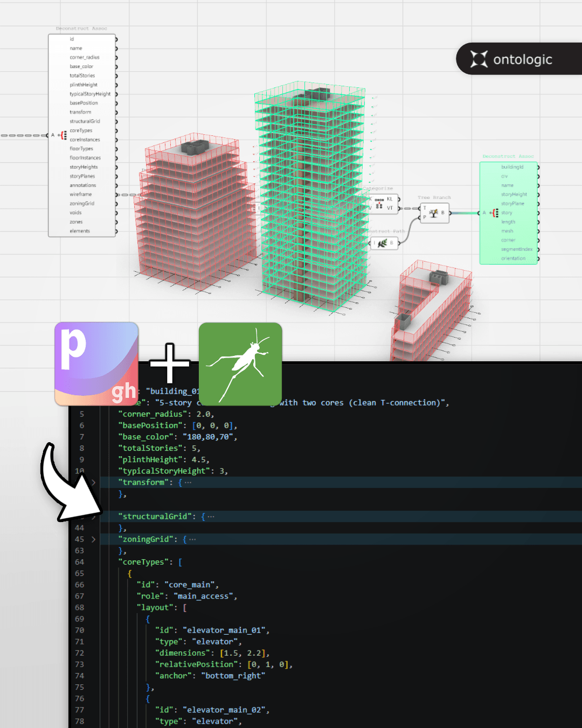Click the 'typicalStoryHeight' output parameter
The width and height of the screenshot is (582, 728).
(90, 94)
